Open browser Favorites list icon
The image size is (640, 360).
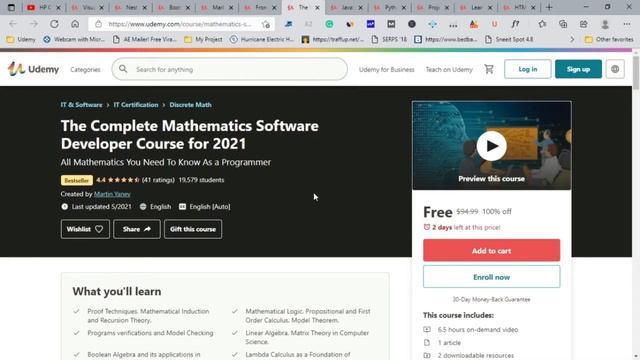tap(542, 24)
